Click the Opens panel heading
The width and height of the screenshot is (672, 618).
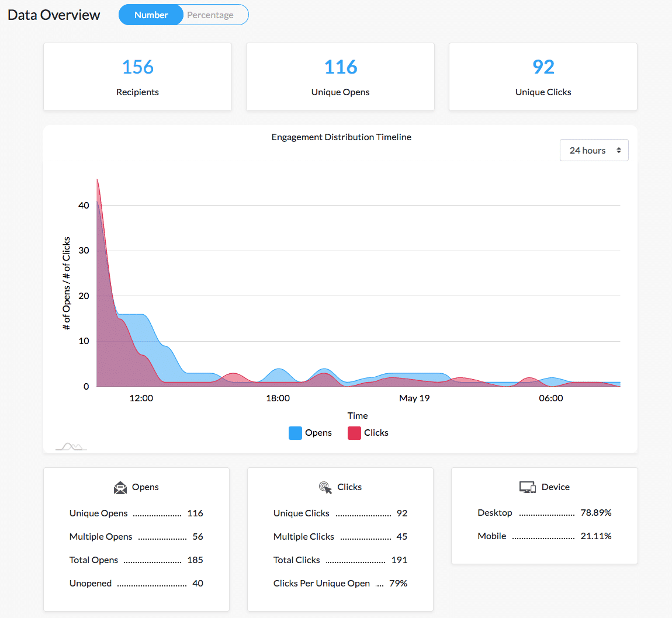[146, 487]
